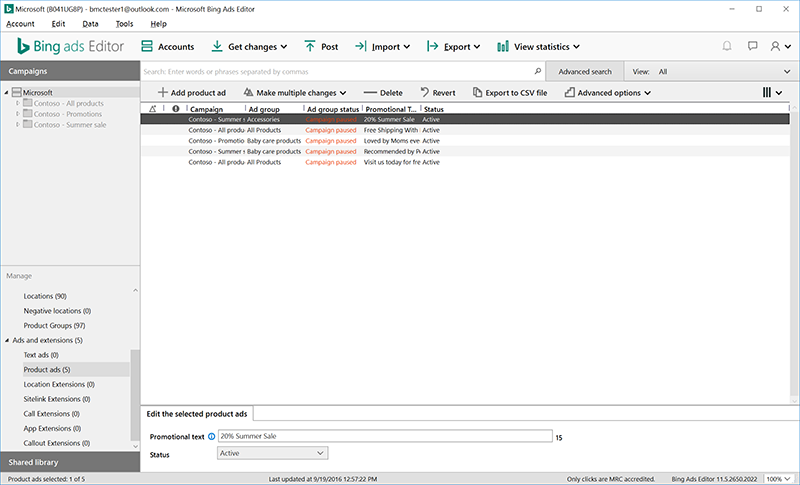Sort by the Campaign column header
The width and height of the screenshot is (800, 485).
point(206,109)
